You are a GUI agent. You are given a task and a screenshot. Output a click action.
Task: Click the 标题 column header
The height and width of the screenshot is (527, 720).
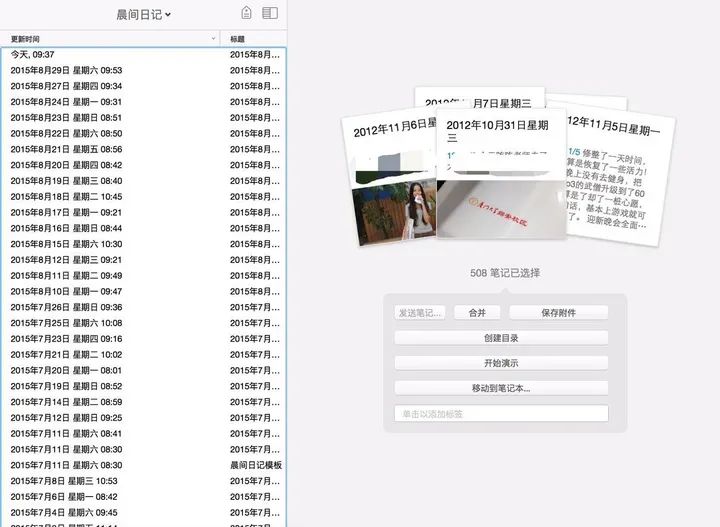pos(254,39)
